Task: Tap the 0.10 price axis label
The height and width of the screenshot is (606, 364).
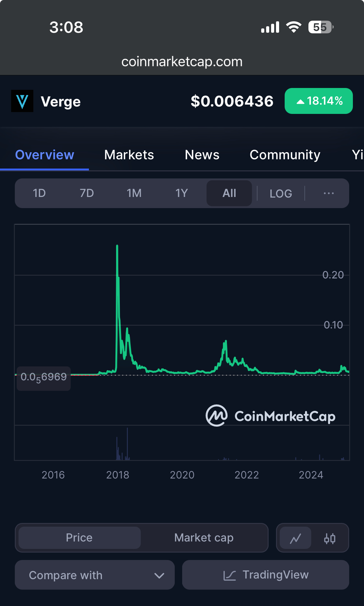Action: click(333, 325)
